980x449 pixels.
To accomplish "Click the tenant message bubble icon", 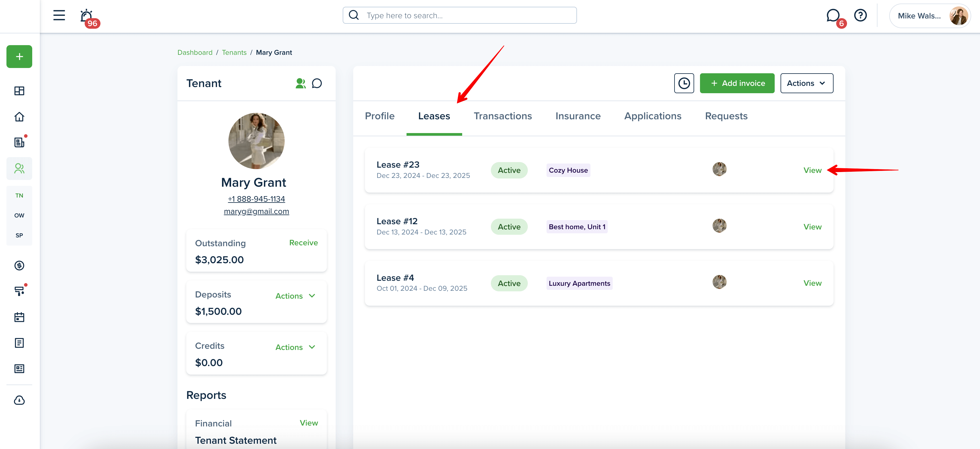I will pyautogui.click(x=317, y=83).
